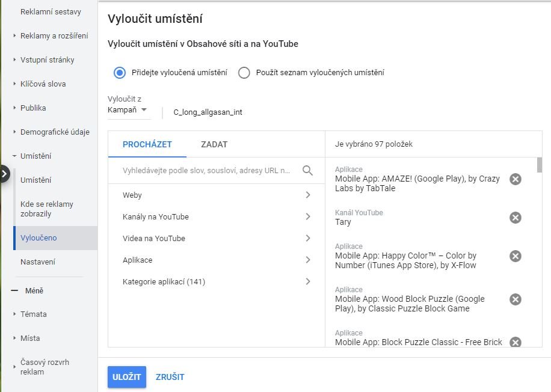Open the Aplikace category
551x392 pixels.
click(x=217, y=260)
